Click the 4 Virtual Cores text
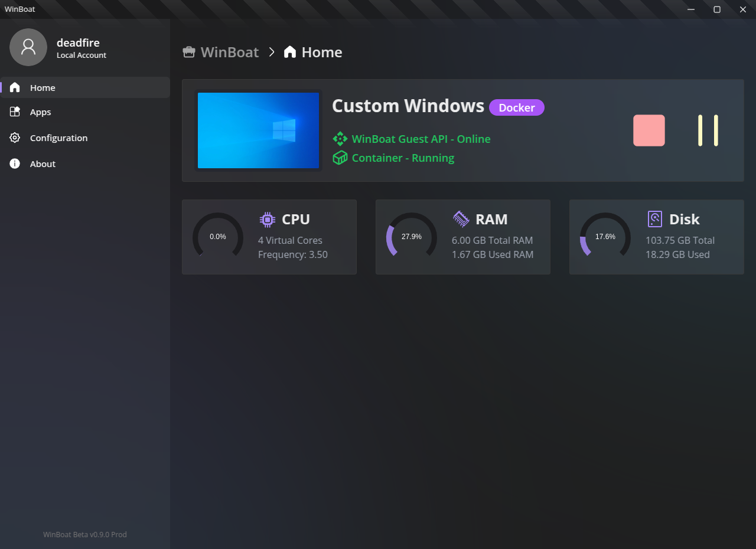The height and width of the screenshot is (549, 756). 290,240
